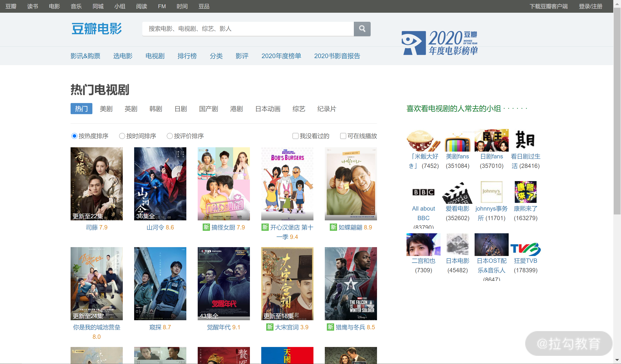Open the 觉醒年代 poster thumbnail
621x364 pixels.
point(224,284)
